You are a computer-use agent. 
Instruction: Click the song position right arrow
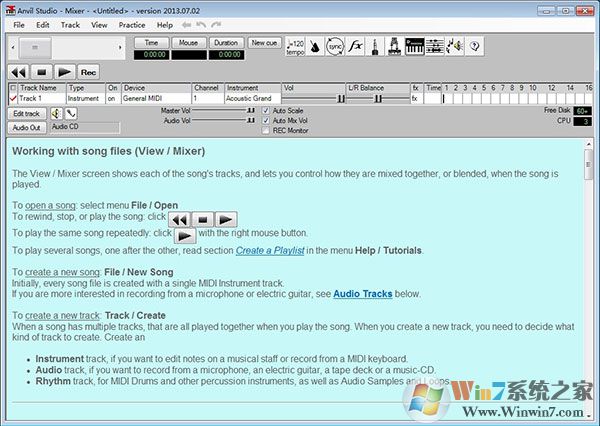pyautogui.click(x=120, y=48)
